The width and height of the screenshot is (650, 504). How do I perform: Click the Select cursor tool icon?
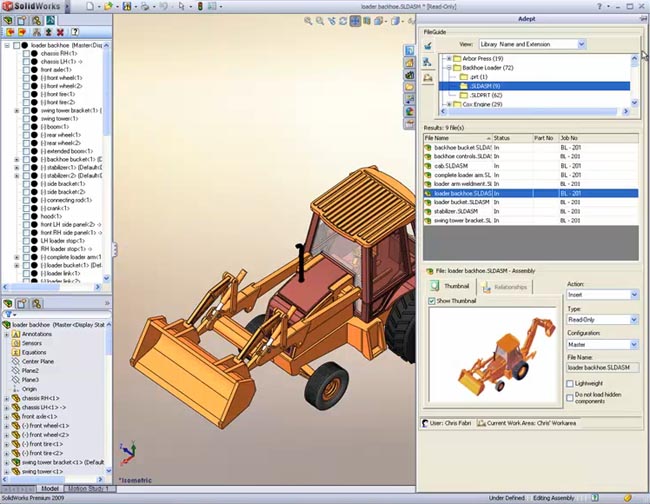coord(182,7)
